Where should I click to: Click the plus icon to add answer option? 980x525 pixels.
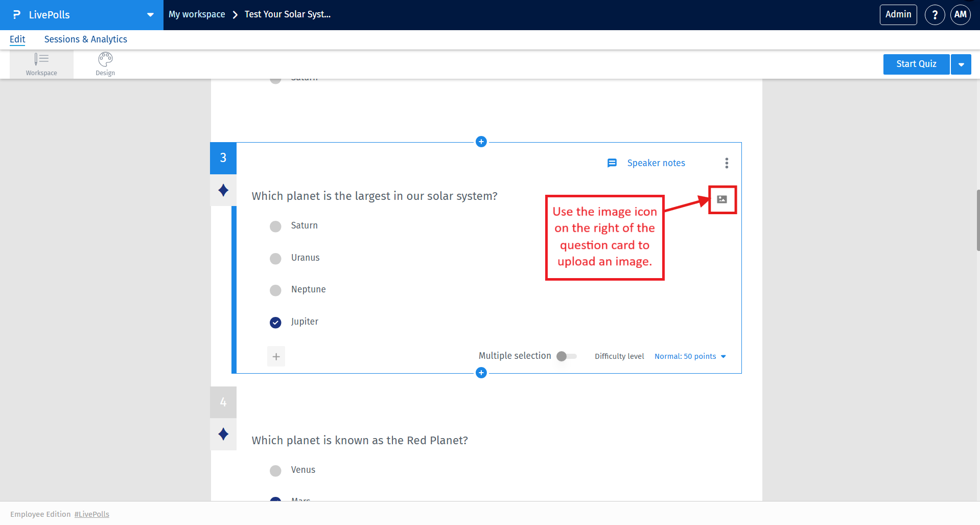(276, 356)
